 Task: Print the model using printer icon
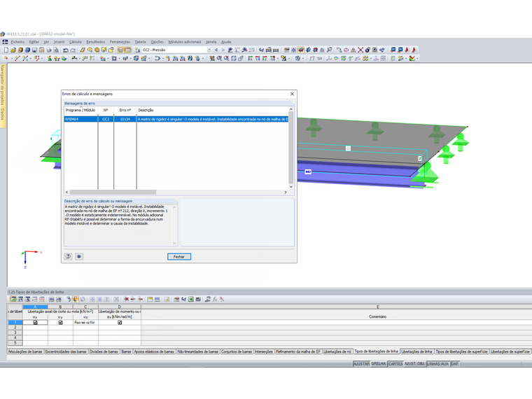tap(49, 50)
